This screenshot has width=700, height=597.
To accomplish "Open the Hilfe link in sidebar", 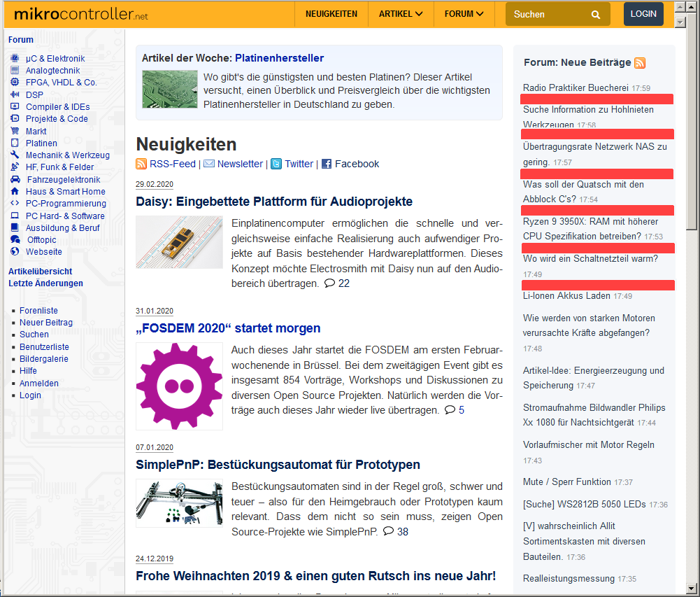I will (x=28, y=371).
